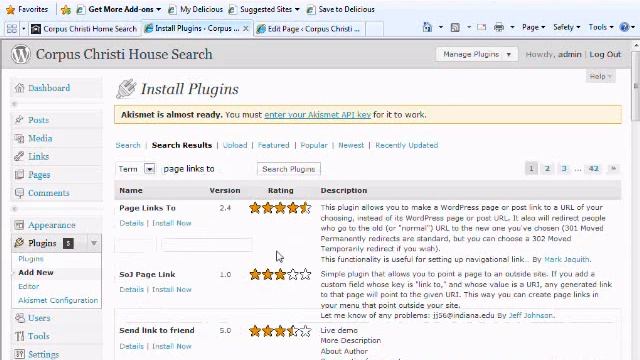Screen dimensions: 640x360
Task: Click the plugin search text field
Action: click(207, 169)
